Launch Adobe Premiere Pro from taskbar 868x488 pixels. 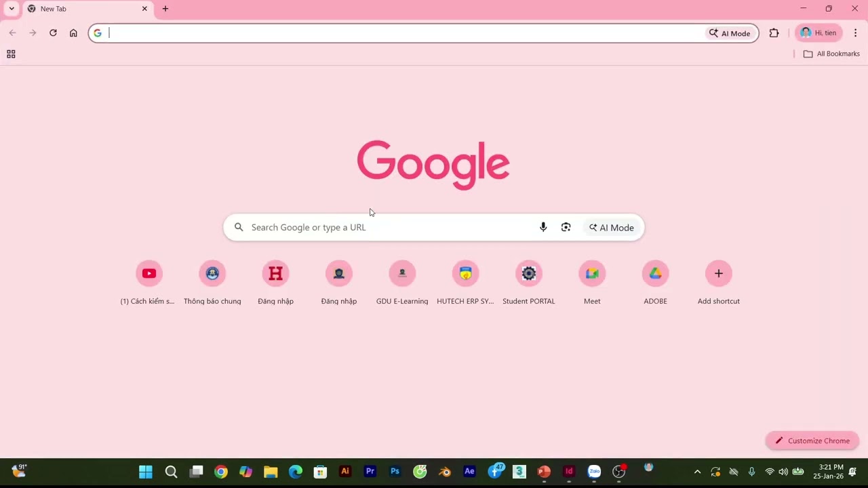(x=370, y=472)
